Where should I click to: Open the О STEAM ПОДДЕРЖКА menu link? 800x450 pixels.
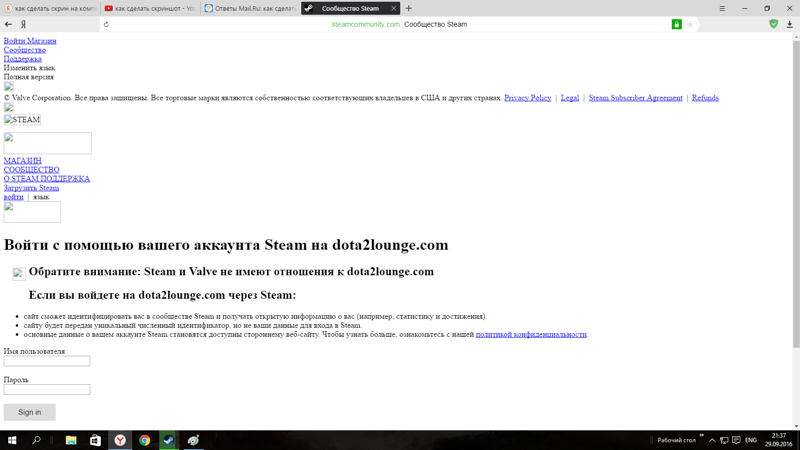coord(46,179)
